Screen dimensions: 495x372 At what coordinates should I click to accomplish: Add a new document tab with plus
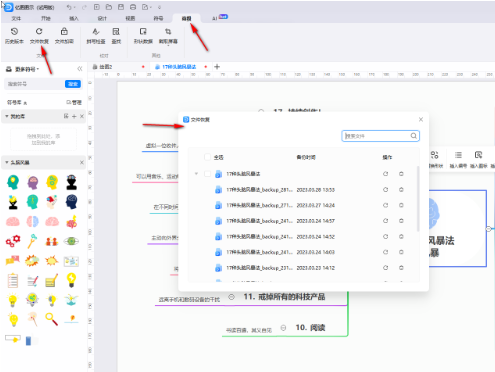217,67
